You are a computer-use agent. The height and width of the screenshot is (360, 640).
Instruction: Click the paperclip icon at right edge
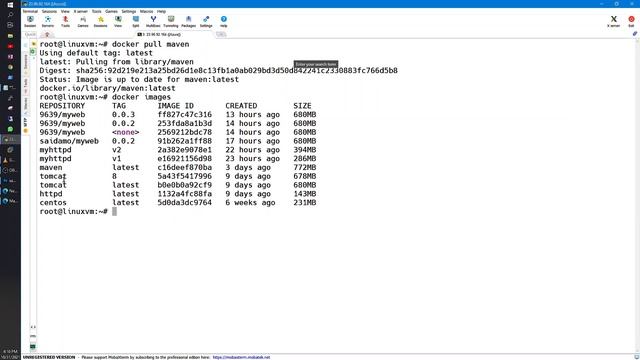coord(635,34)
